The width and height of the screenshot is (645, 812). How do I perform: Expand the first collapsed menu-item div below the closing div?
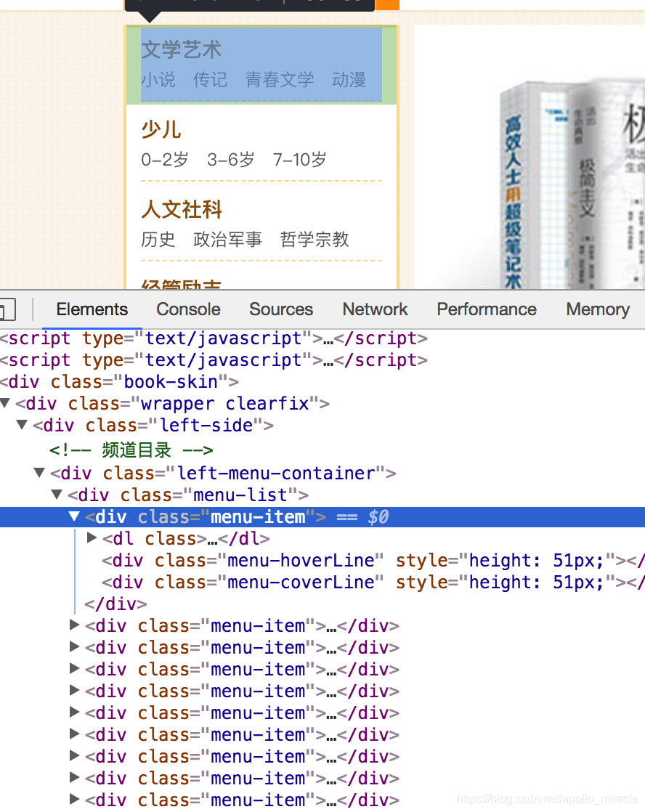[x=75, y=625]
